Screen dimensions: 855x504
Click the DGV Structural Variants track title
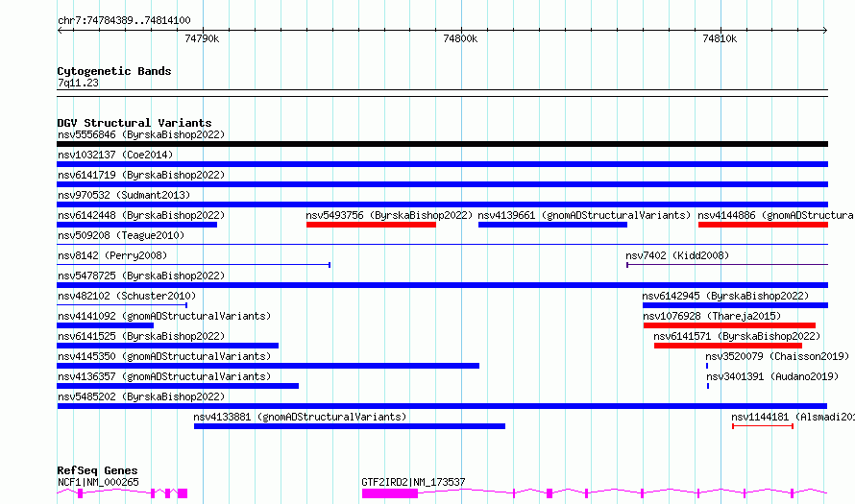point(134,123)
